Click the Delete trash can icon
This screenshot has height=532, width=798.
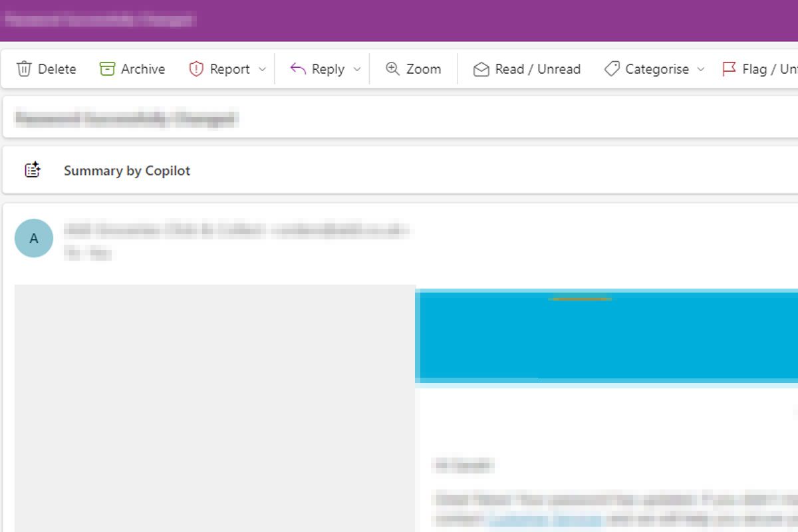coord(24,69)
